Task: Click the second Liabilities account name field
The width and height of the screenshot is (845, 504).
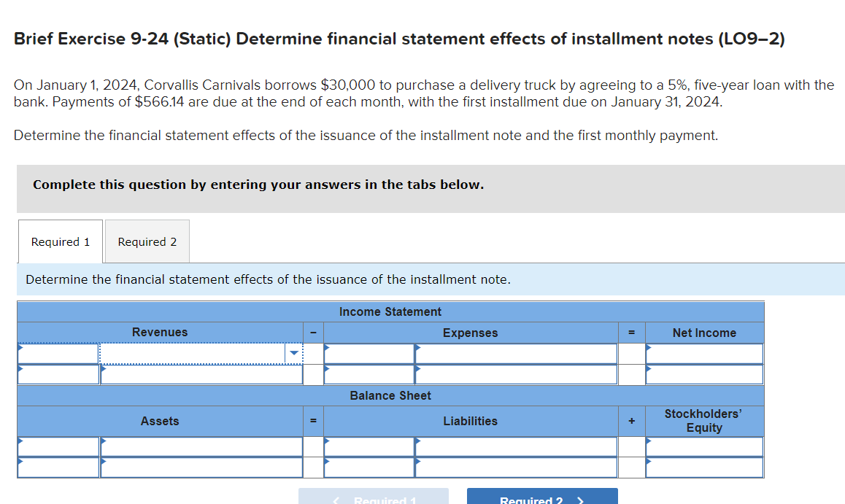Action: (515, 467)
